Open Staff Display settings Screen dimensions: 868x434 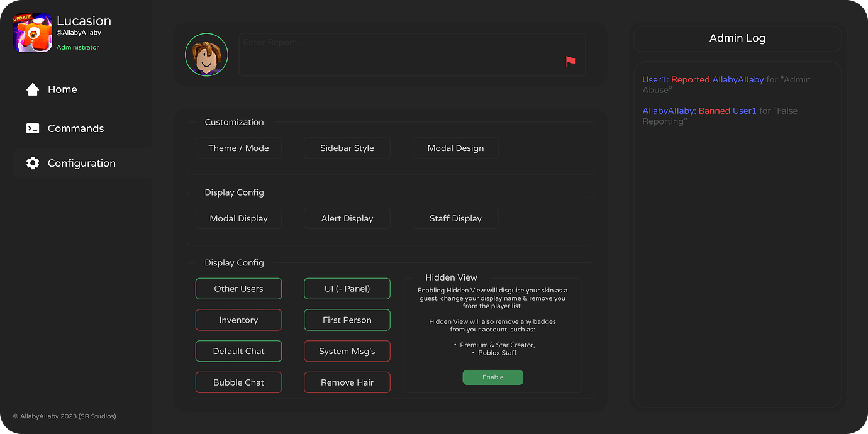(x=456, y=218)
